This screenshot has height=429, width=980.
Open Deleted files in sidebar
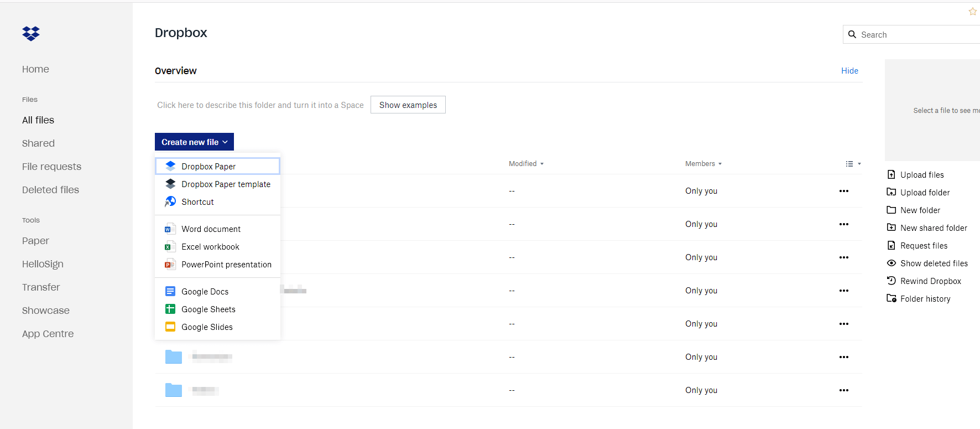pyautogui.click(x=50, y=190)
